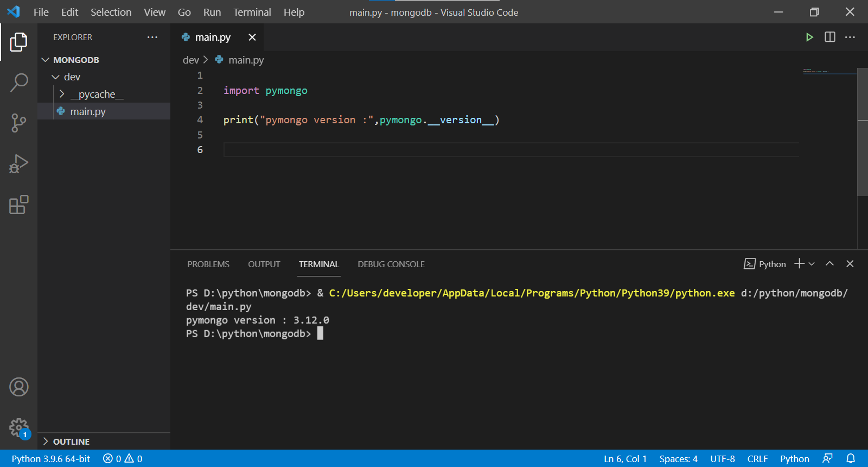
Task: Click terminal output "pymongo version : 3.12.0"
Action: tap(258, 320)
